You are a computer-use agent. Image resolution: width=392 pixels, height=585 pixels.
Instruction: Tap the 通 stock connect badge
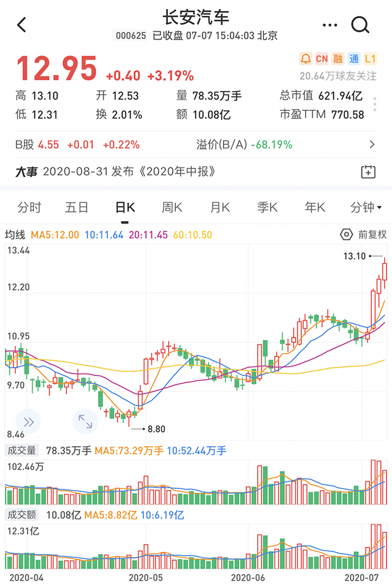point(353,59)
